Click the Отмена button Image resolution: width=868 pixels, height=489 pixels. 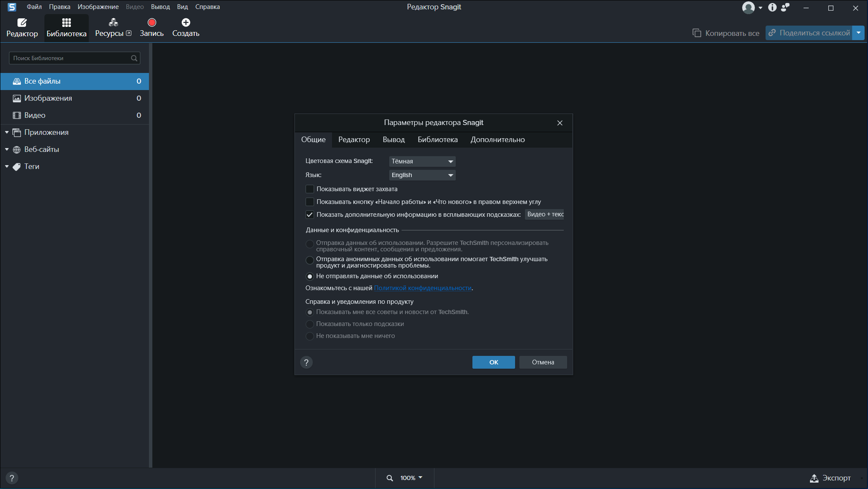pyautogui.click(x=543, y=362)
